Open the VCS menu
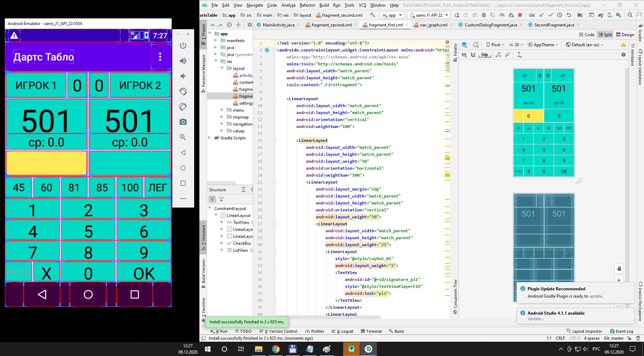 coord(362,5)
